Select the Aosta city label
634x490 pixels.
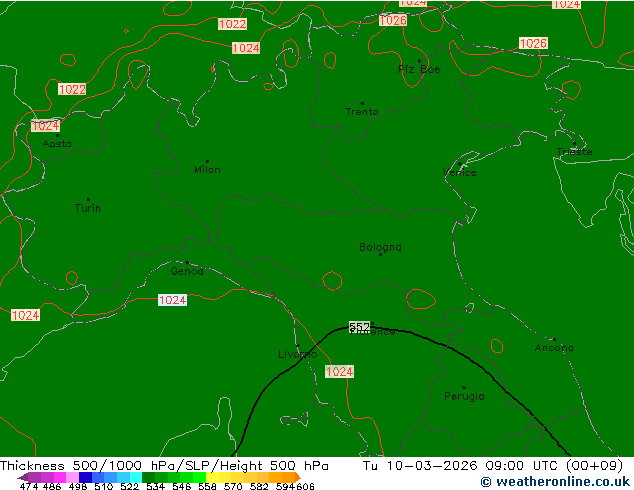pos(57,144)
